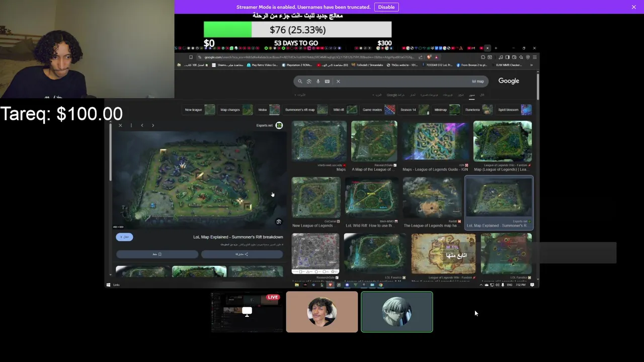
Task: Open browser sidebar menu hamburger icon
Action: tap(534, 57)
